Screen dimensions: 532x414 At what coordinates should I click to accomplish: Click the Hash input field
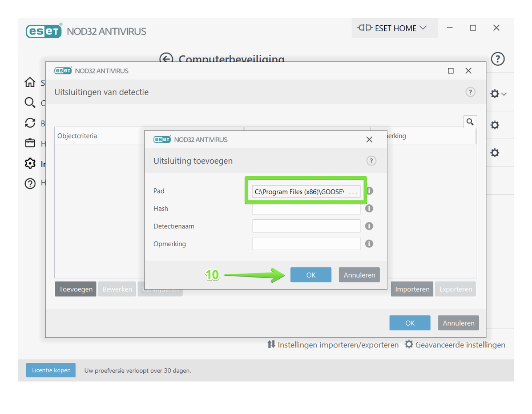click(306, 209)
